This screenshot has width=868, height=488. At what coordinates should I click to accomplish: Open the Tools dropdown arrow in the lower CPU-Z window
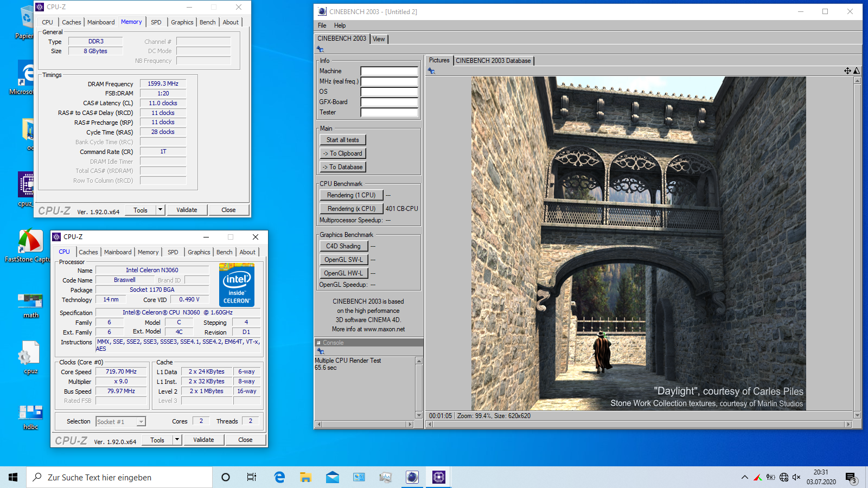coord(177,440)
